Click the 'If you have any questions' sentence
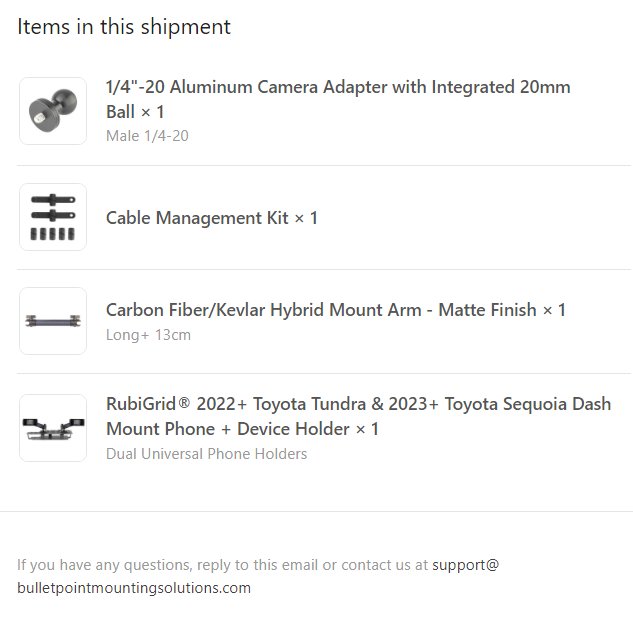The image size is (633, 621). pos(222,564)
